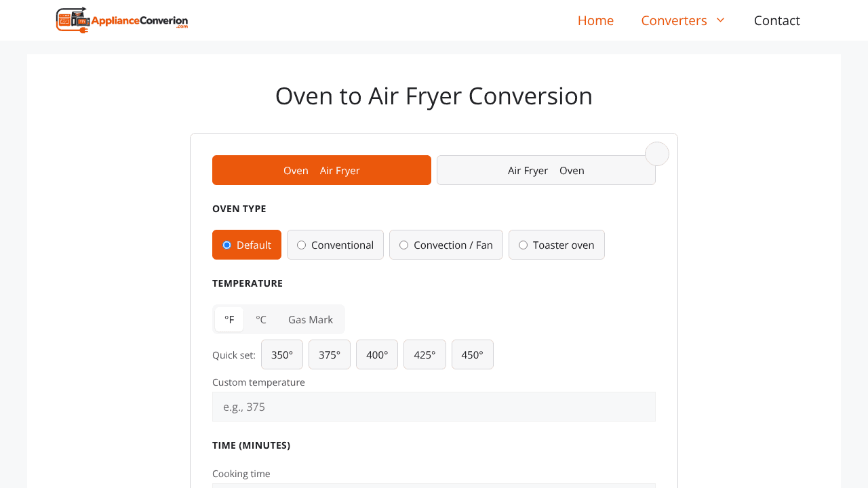
Task: Click the OVEN TYPE section label
Action: 239,209
